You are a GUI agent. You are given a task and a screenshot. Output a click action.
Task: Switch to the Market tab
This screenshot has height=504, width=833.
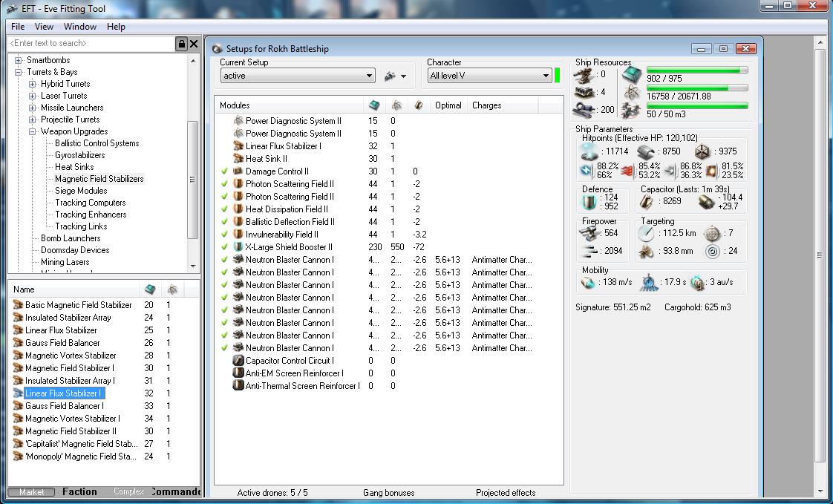pos(32,492)
